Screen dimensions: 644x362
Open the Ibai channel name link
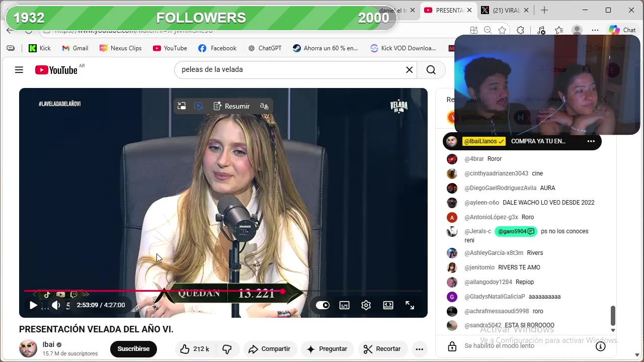(48, 344)
